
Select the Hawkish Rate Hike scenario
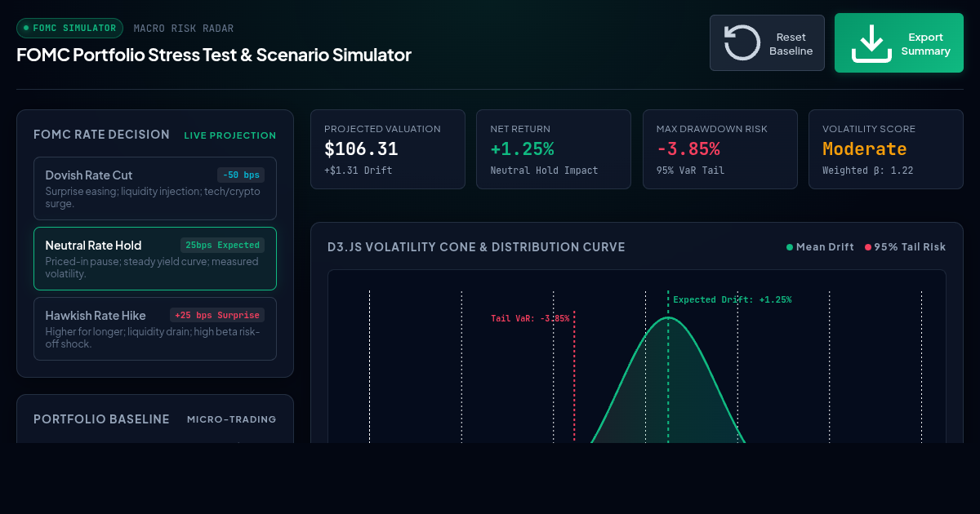155,329
